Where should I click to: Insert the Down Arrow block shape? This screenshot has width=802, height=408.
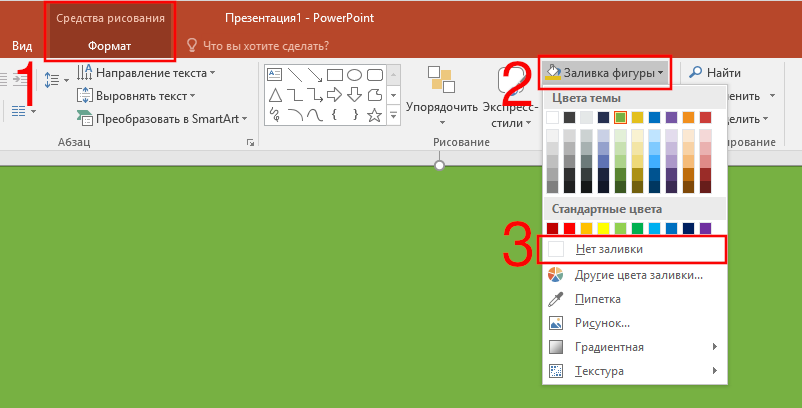(354, 95)
